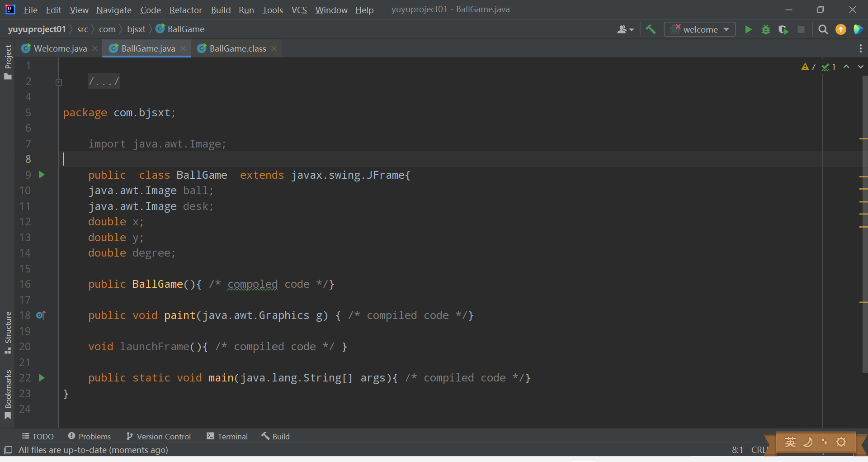Open the Run menu
Image resolution: width=868 pixels, height=462 pixels.
pos(246,10)
